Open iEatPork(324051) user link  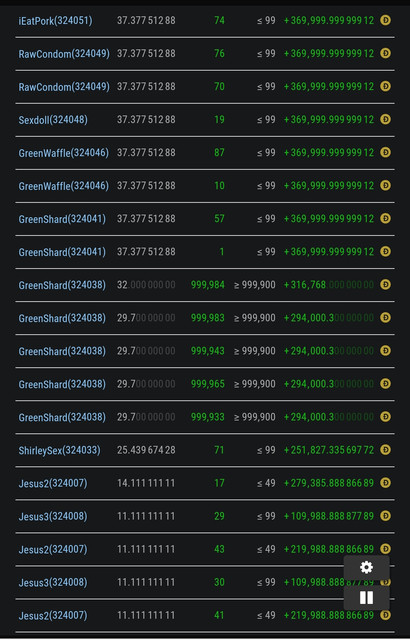click(55, 20)
